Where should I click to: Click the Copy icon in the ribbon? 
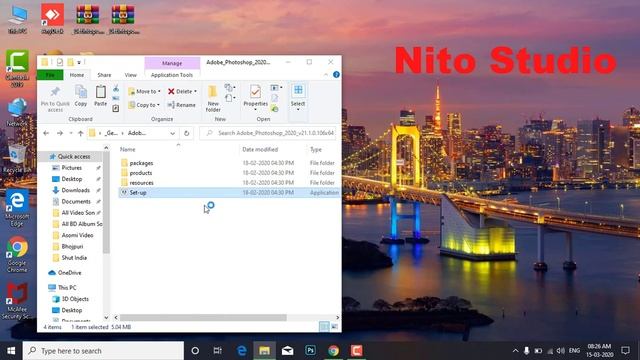(81, 92)
